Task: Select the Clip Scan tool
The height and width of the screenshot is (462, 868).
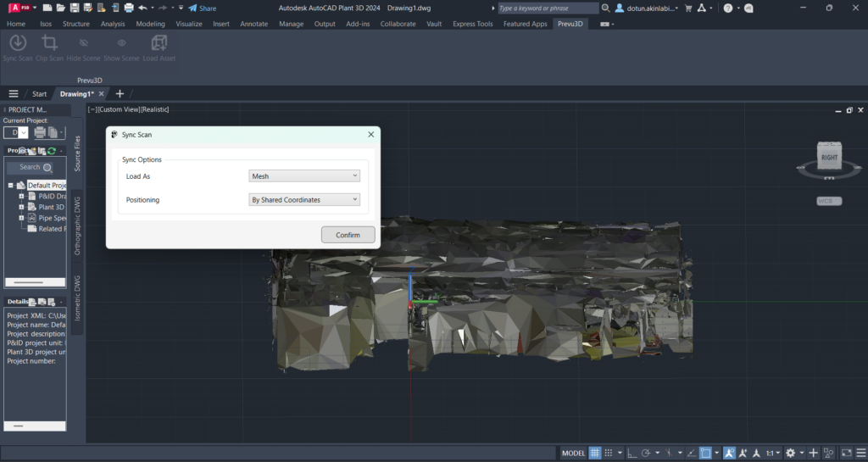Action: tap(50, 43)
